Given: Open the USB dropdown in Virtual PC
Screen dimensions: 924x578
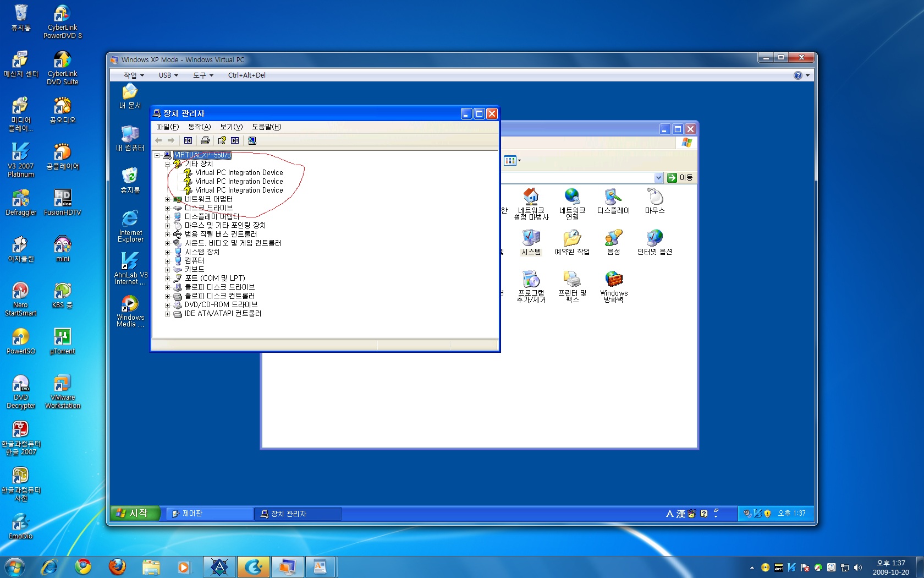Looking at the screenshot, I should (168, 75).
